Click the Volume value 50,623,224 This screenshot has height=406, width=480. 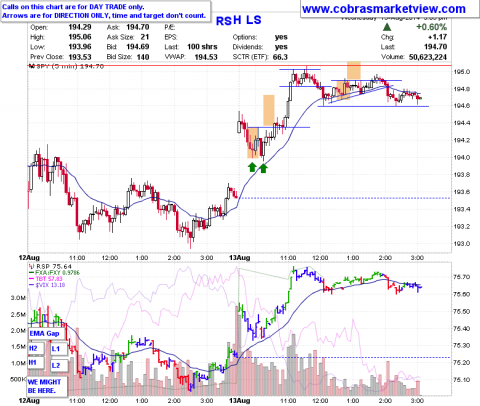(x=428, y=57)
